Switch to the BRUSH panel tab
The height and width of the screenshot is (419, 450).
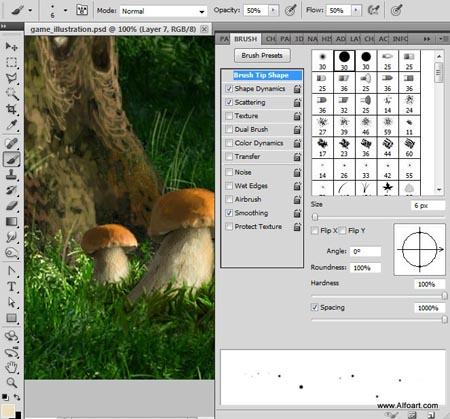point(246,39)
